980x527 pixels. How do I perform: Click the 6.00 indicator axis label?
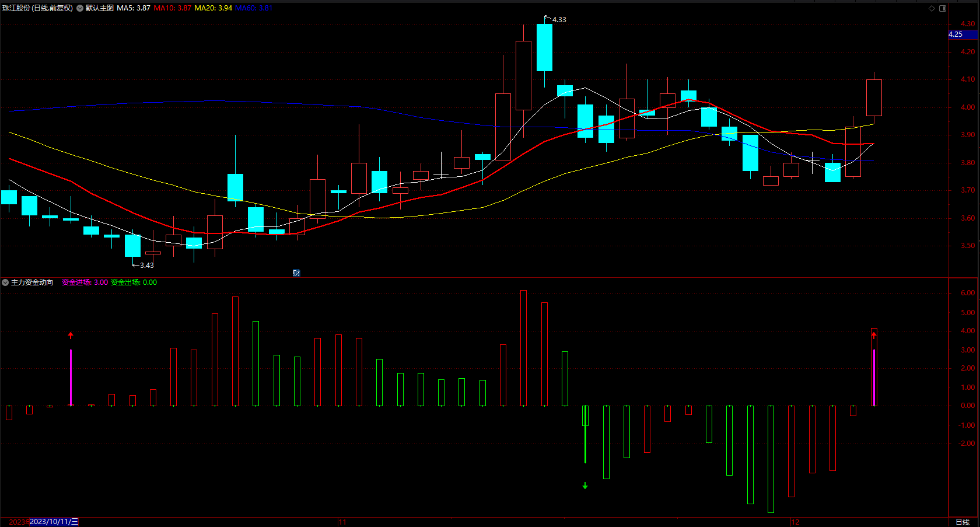click(968, 293)
